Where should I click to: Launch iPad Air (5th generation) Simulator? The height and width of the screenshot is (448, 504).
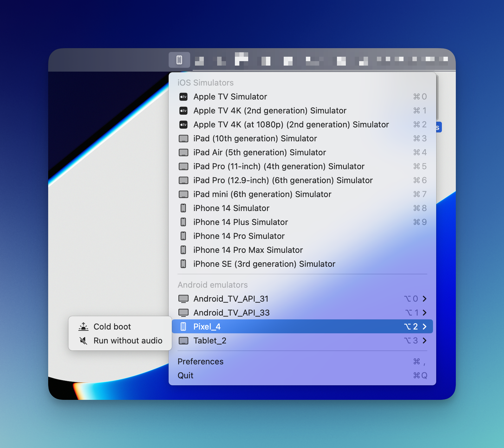[x=302, y=152]
